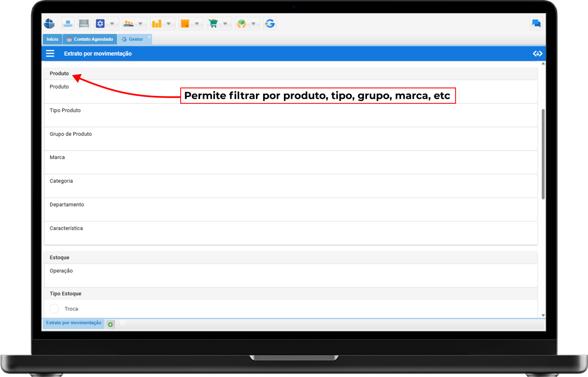588x377 pixels.
Task: Switch to the Contato Agendado tab
Action: 90,39
